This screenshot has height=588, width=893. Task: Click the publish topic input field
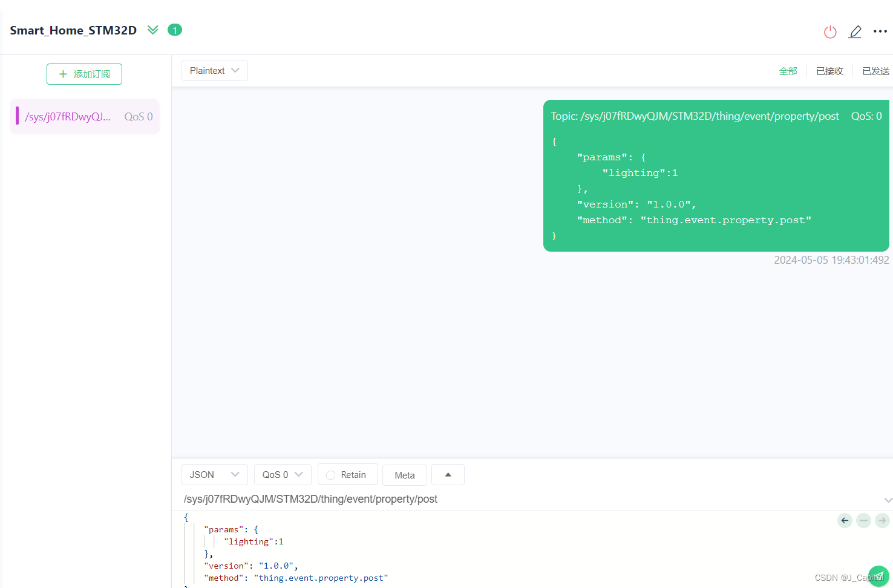(x=526, y=499)
